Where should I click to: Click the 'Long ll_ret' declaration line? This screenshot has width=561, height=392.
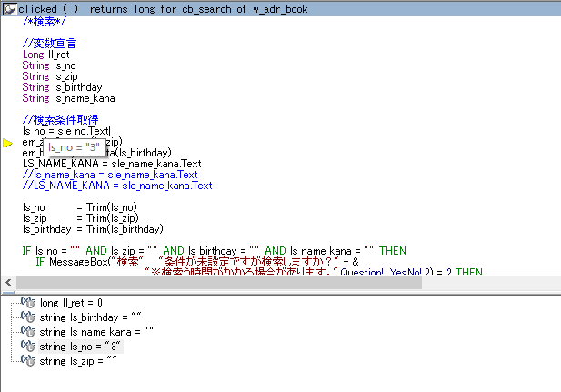(x=45, y=55)
